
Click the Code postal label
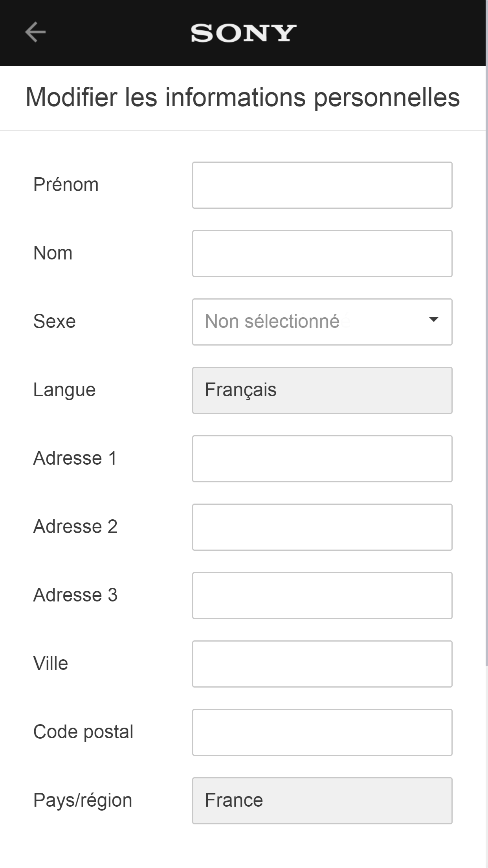coord(83,732)
